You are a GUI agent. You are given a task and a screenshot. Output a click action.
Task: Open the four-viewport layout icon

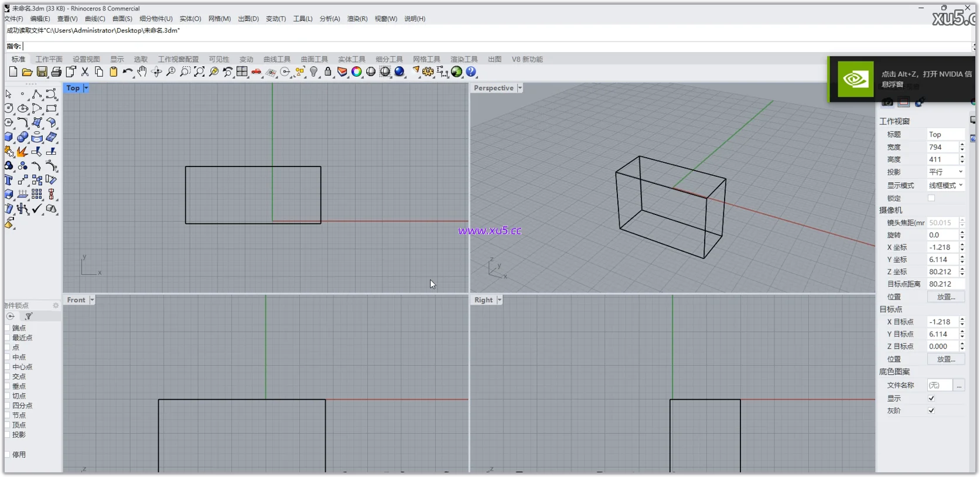[242, 71]
